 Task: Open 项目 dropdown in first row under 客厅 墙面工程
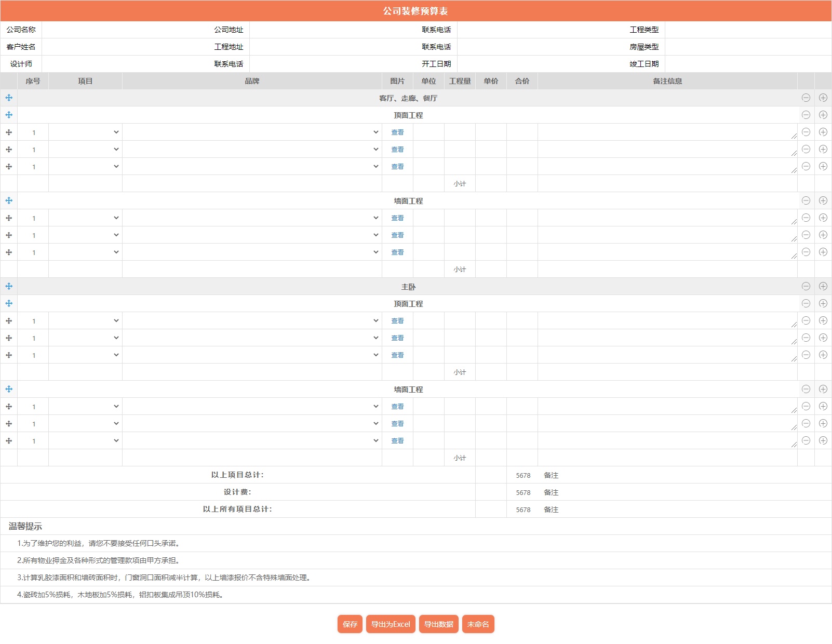[86, 218]
